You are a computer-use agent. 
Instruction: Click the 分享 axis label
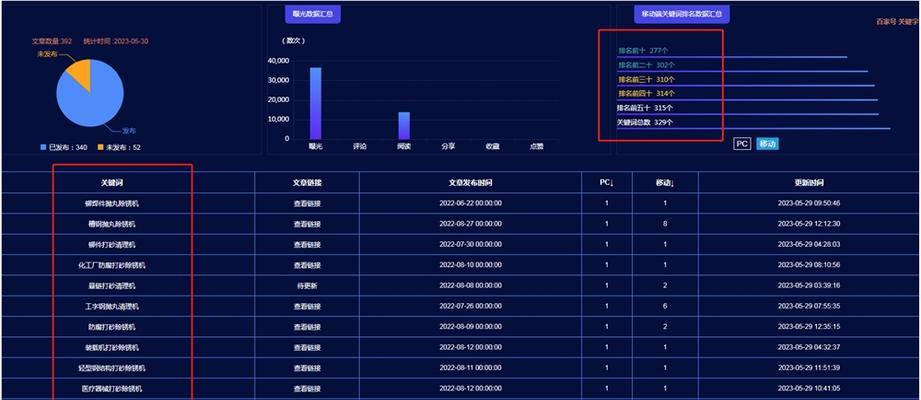[x=448, y=146]
